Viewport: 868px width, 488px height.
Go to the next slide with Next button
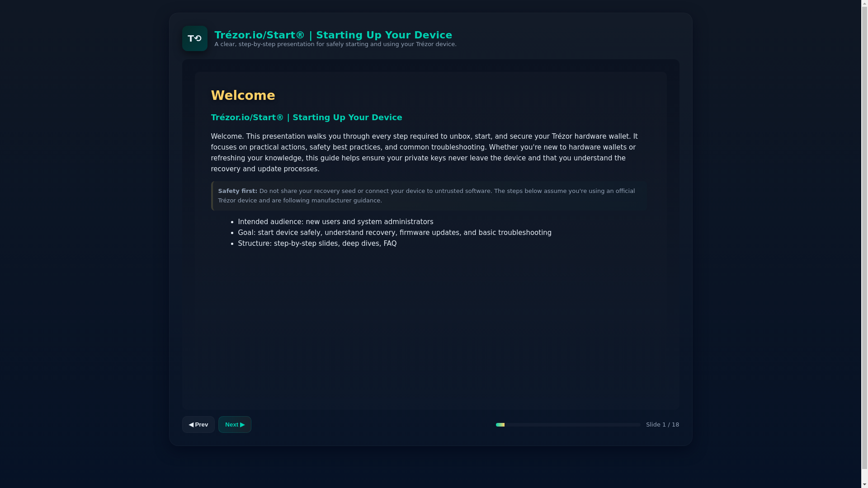[235, 425]
